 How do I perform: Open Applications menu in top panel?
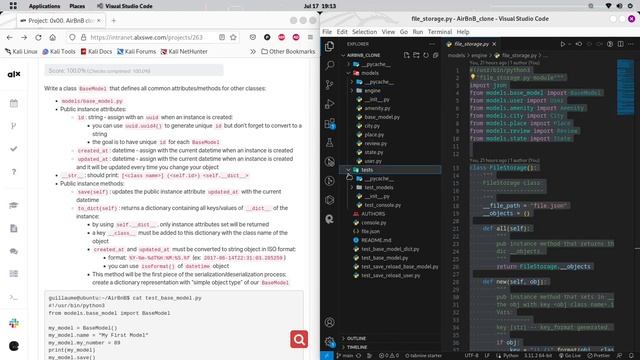pyautogui.click(x=44, y=6)
